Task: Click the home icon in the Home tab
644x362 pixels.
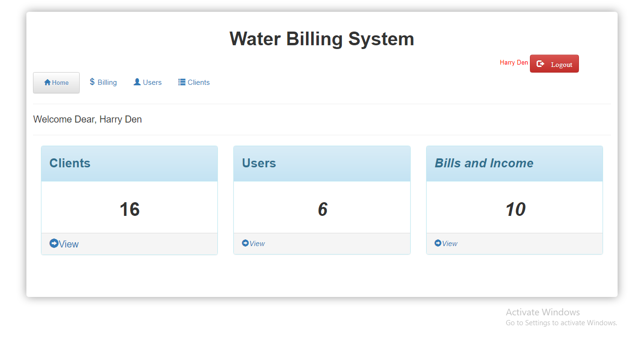Action: [x=47, y=82]
